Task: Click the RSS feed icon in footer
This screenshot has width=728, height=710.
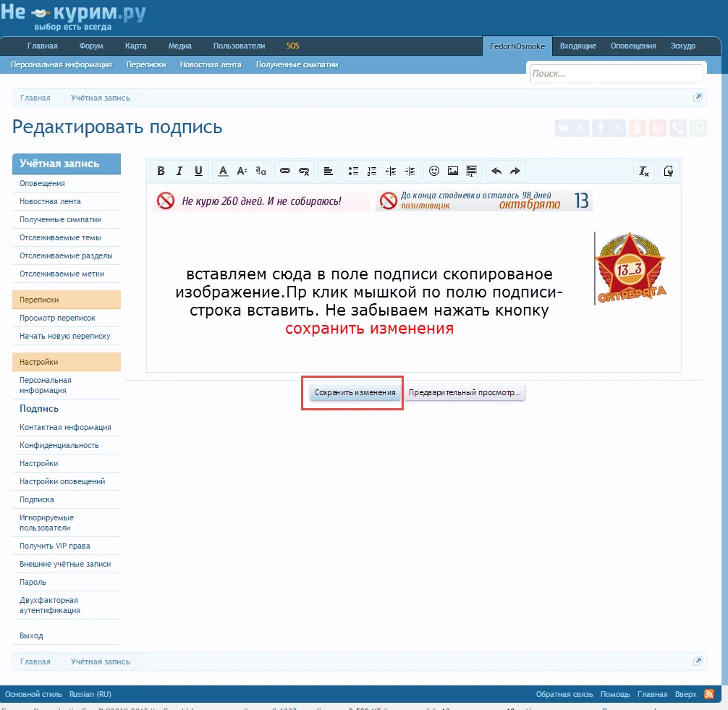Action: pyautogui.click(x=709, y=694)
